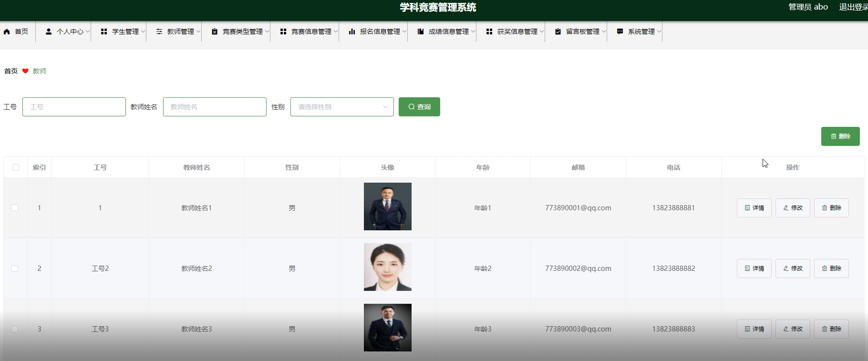868x361 pixels.
Task: Tick the select-all checkbox in table header
Action: 16,167
